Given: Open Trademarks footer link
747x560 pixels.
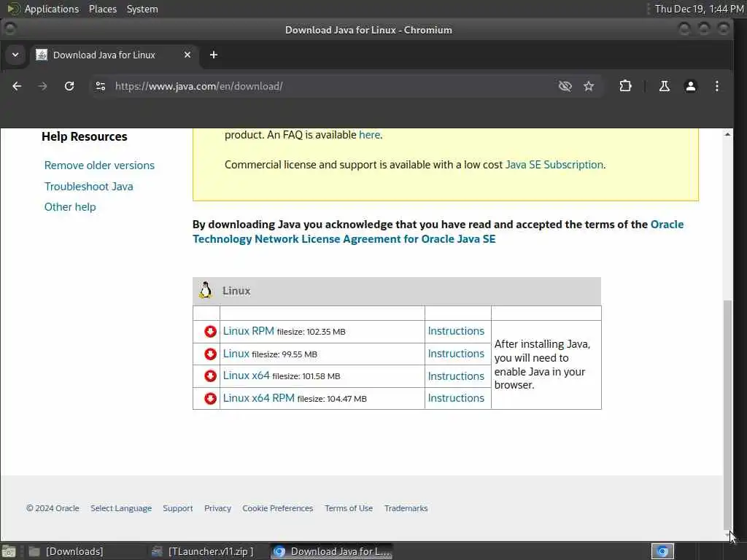Looking at the screenshot, I should (x=406, y=508).
